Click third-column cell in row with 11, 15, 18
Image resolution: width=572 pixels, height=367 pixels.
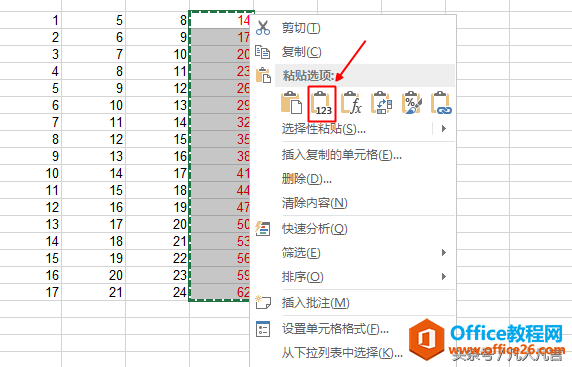coord(157,190)
